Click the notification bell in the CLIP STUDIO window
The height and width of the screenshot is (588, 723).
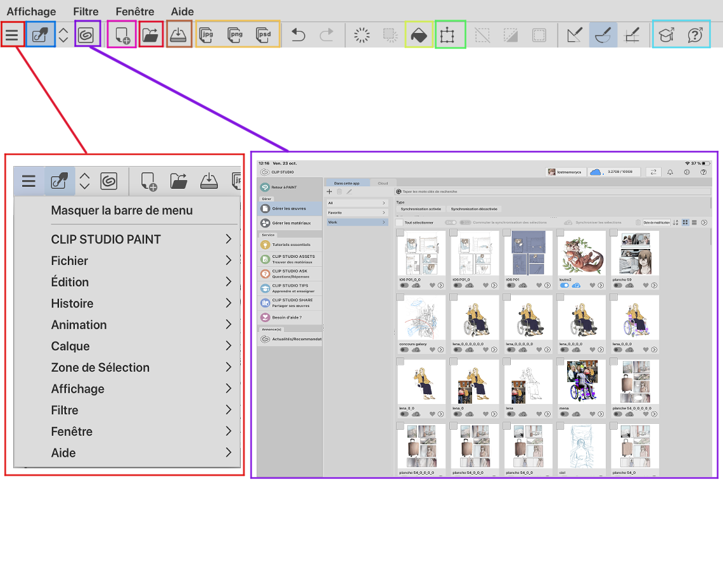pos(670,172)
